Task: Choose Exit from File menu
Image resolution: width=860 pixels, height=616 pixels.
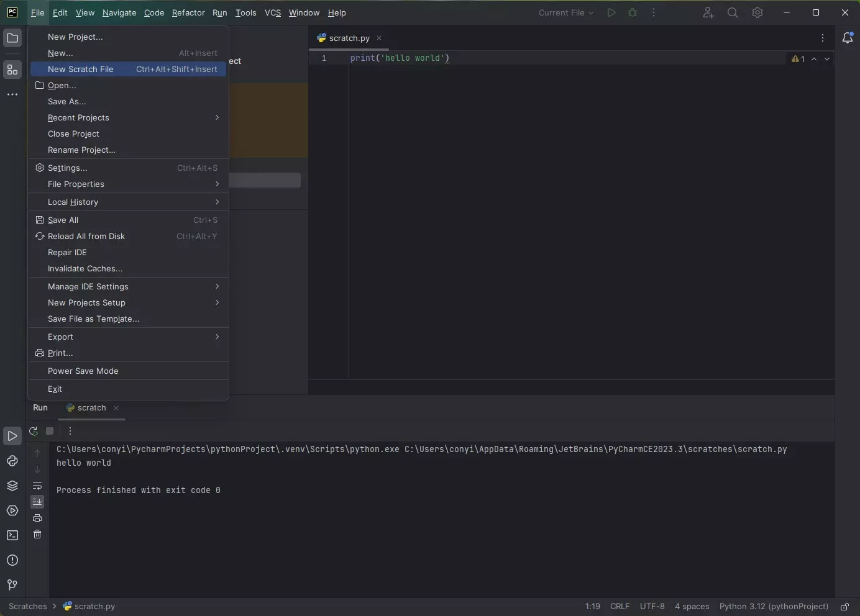Action: tap(128, 389)
